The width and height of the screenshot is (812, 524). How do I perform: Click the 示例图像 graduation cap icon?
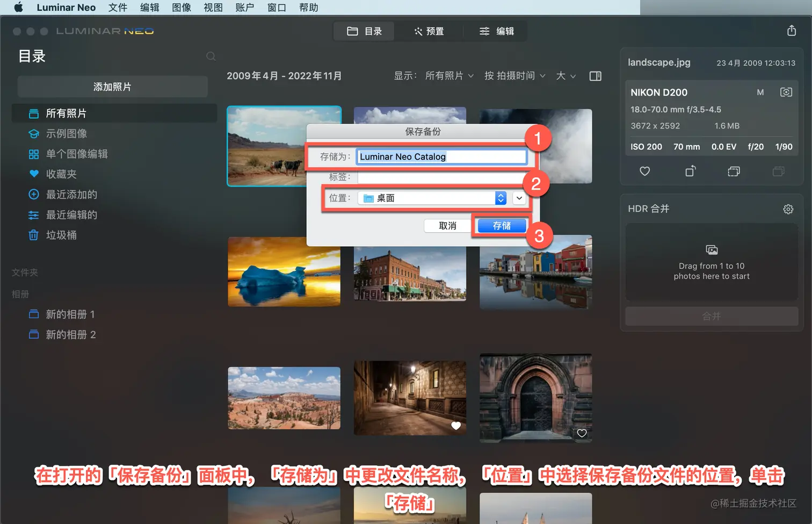[x=34, y=134]
